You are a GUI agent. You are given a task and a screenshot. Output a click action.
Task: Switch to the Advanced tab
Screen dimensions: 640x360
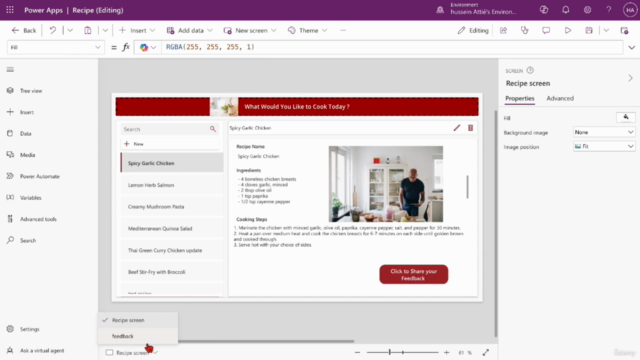pos(560,98)
